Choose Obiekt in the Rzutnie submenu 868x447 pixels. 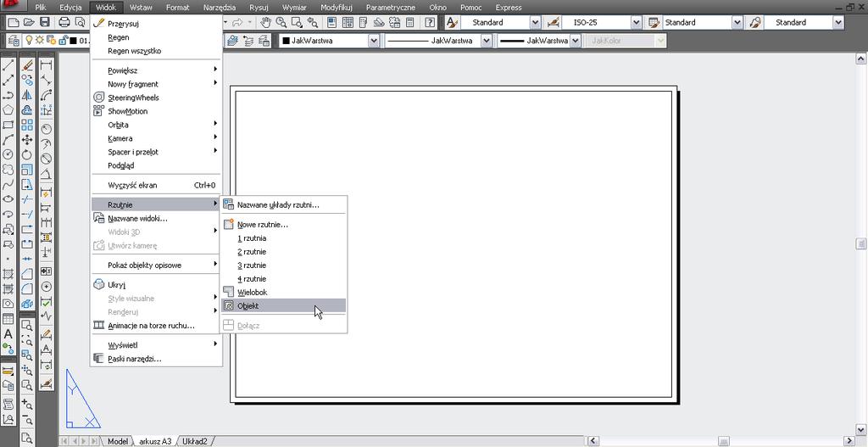[283, 305]
